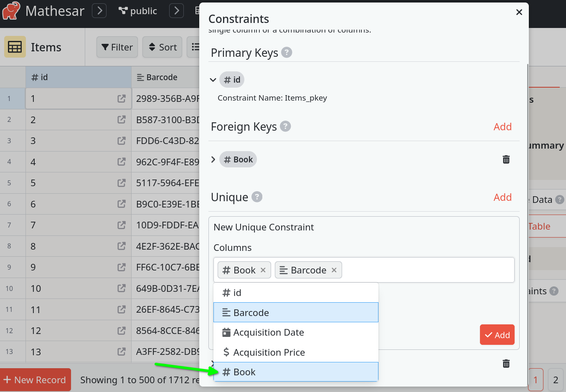Click the breadcrumb chevron after public
The width and height of the screenshot is (566, 392).
click(x=176, y=10)
